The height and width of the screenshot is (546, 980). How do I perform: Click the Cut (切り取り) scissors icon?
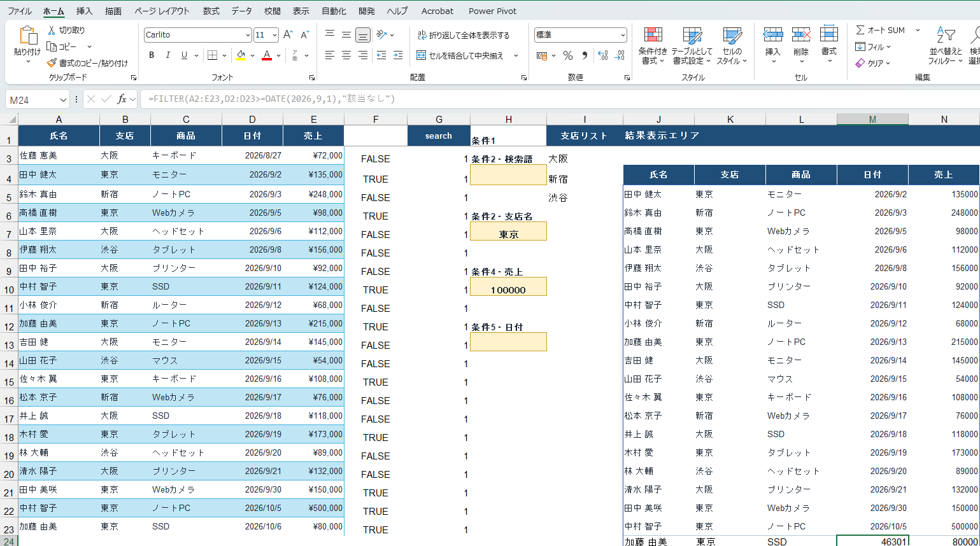pyautogui.click(x=52, y=30)
